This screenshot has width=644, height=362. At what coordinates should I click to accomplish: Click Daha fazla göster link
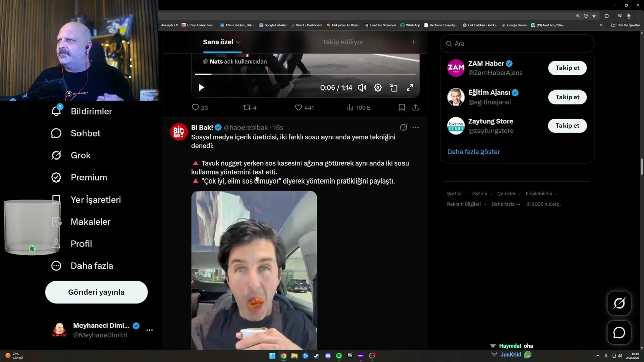473,152
